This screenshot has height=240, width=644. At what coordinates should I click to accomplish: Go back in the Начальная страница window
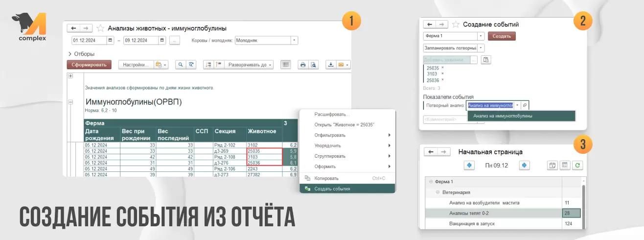(430, 152)
